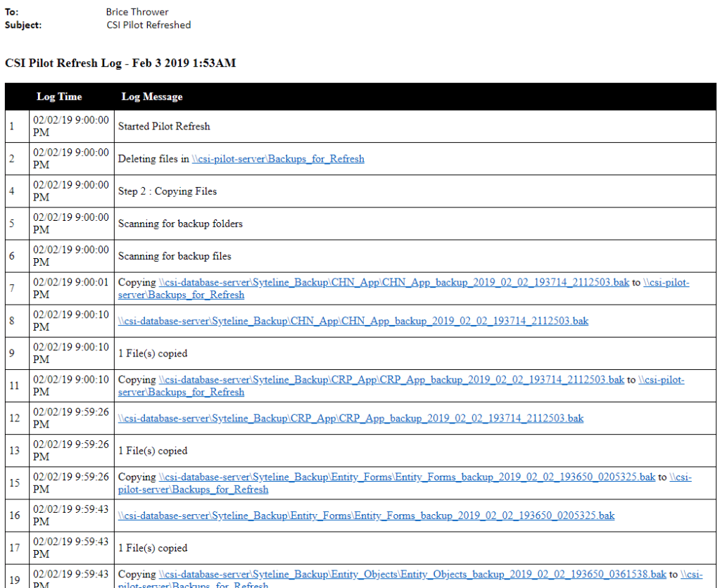720x588 pixels.
Task: Click the Step 2 : Copying Files message
Action: tap(168, 191)
